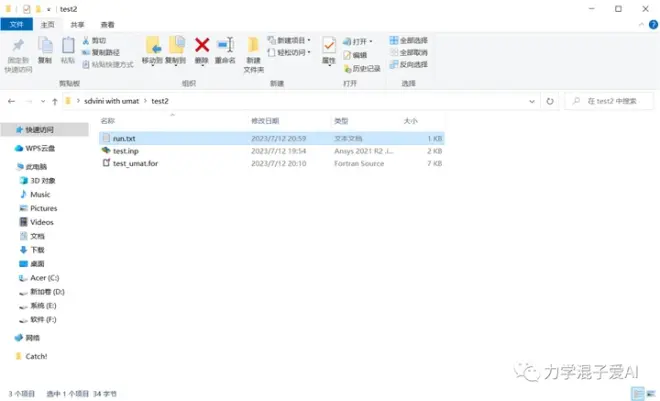The image size is (660, 401).
Task: Click Select None (全部取消) in ribbon
Action: coord(407,52)
